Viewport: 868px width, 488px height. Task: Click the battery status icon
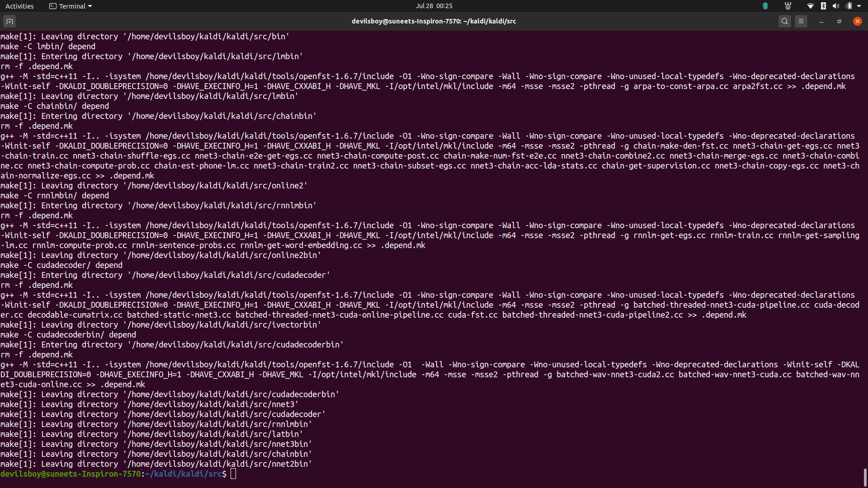pyautogui.click(x=849, y=6)
